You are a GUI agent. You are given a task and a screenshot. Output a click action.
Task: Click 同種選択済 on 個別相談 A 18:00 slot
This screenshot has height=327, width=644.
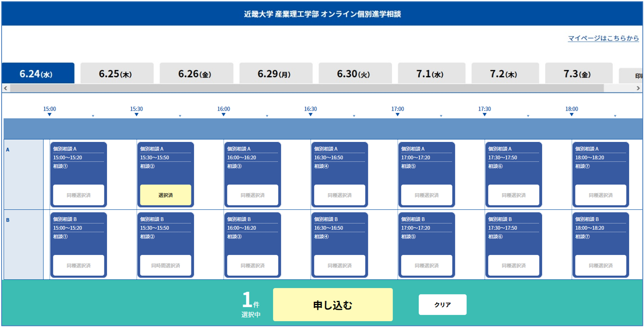pos(600,195)
